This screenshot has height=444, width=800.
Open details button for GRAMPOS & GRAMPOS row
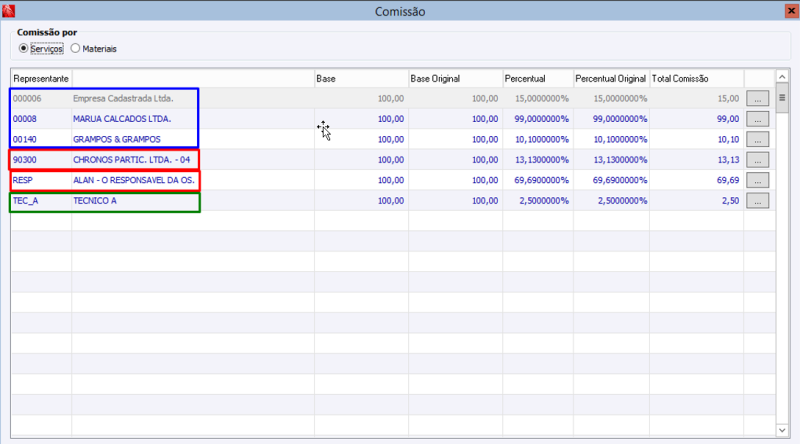[758, 139]
